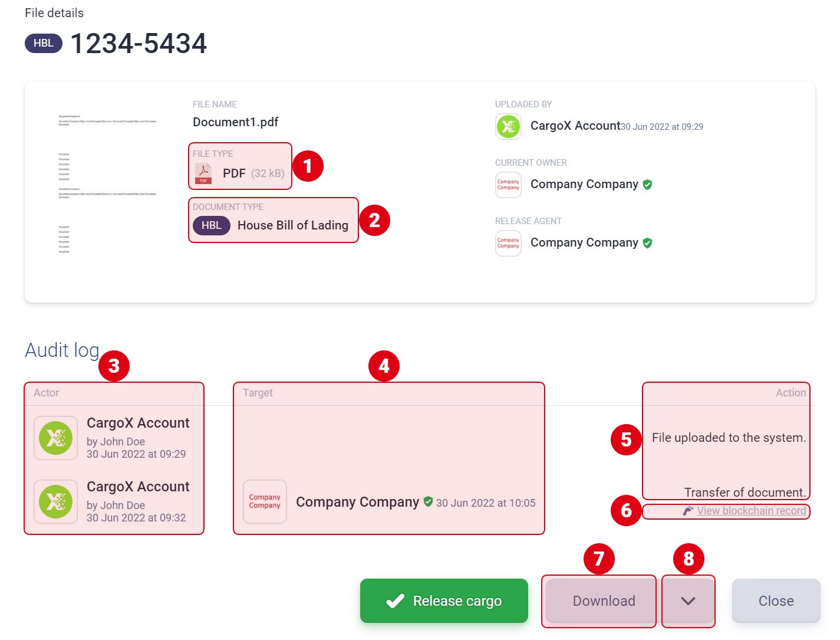Click the HBL badge next to 1234-5434
Image resolution: width=840 pixels, height=640 pixels.
pos(44,43)
